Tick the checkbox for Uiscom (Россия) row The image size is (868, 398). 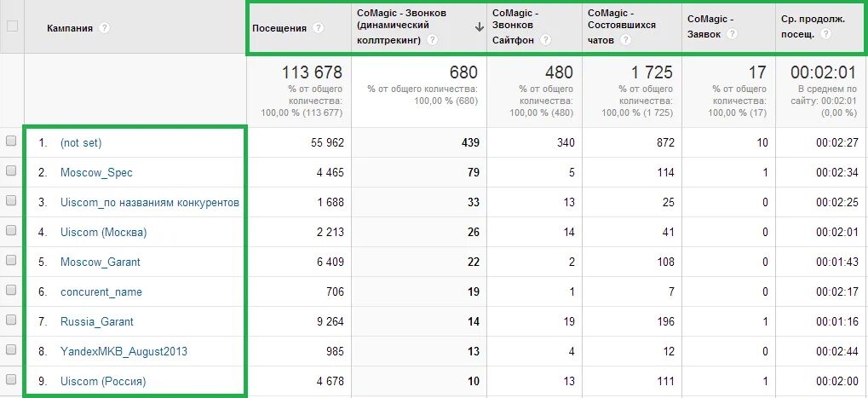click(11, 380)
